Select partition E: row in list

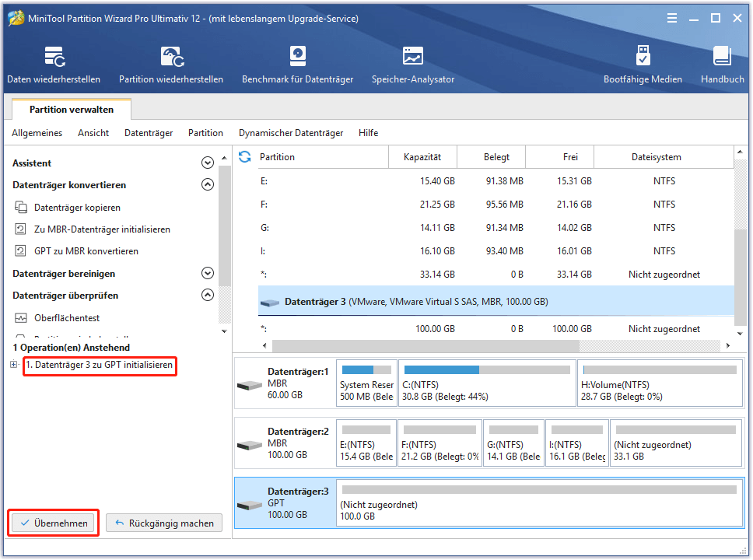[496, 181]
